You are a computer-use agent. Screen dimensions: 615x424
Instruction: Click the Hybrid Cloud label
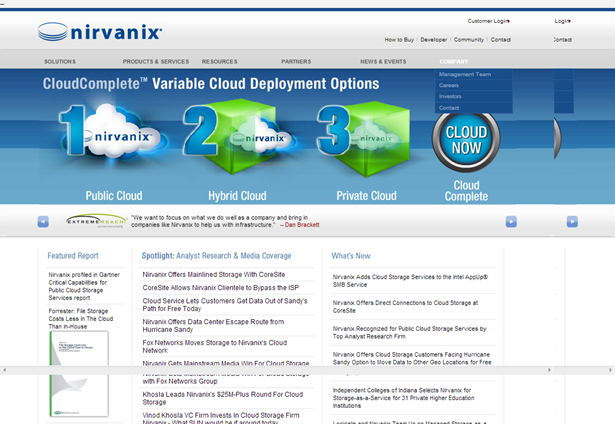tap(237, 196)
